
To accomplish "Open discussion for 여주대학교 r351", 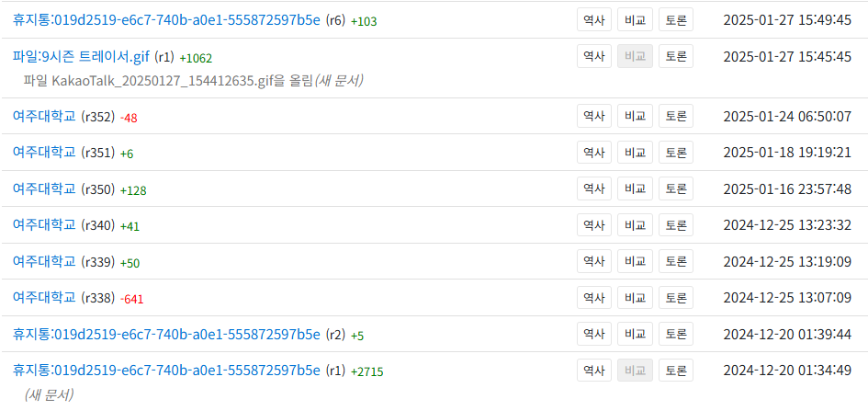I will [x=676, y=153].
